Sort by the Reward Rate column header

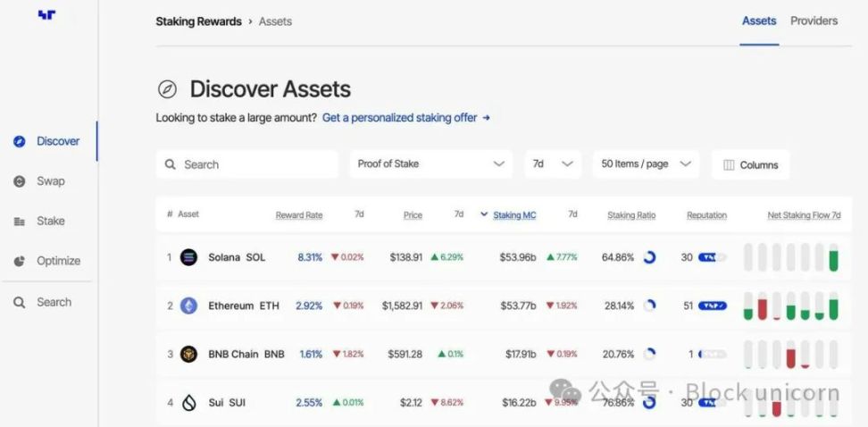pos(299,215)
